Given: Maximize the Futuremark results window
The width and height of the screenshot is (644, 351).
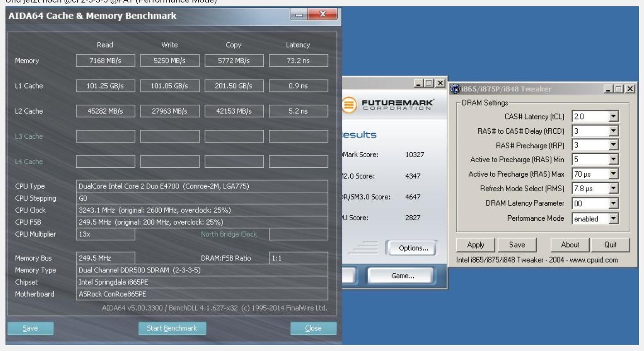Looking at the screenshot, I should pos(429,83).
